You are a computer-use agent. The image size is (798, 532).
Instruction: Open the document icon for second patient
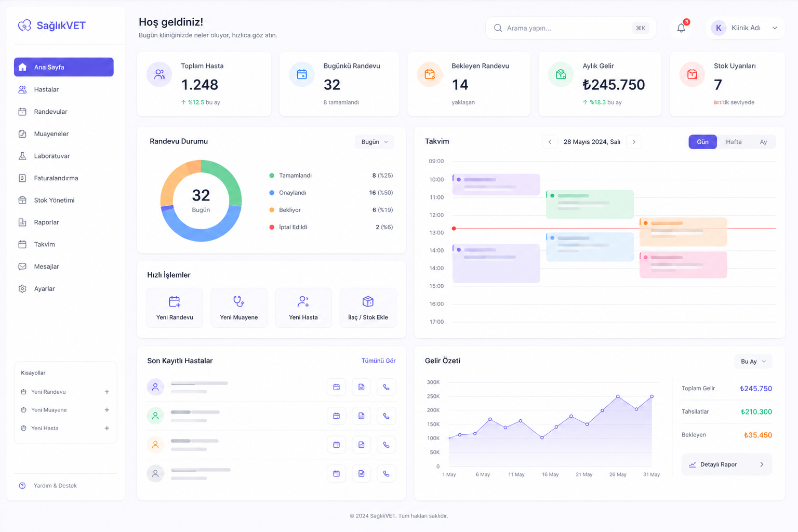tap(361, 416)
